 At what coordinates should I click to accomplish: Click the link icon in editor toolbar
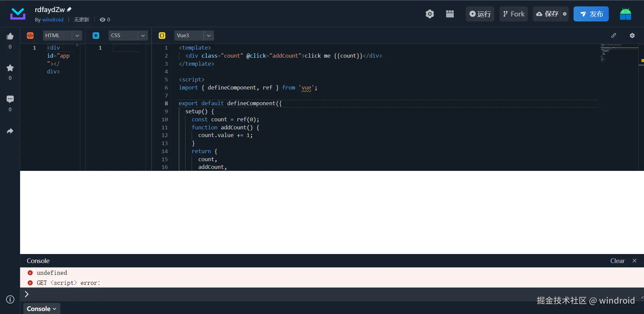613,36
